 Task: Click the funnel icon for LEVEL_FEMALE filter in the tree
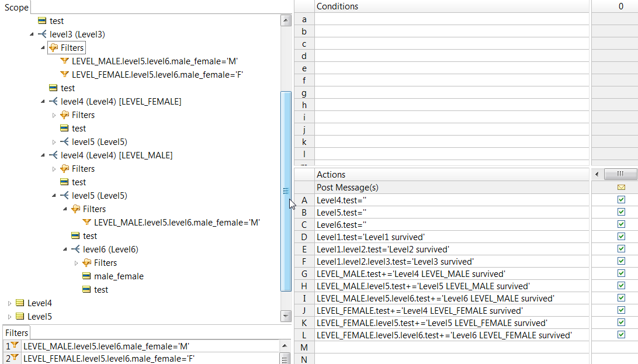(64, 74)
